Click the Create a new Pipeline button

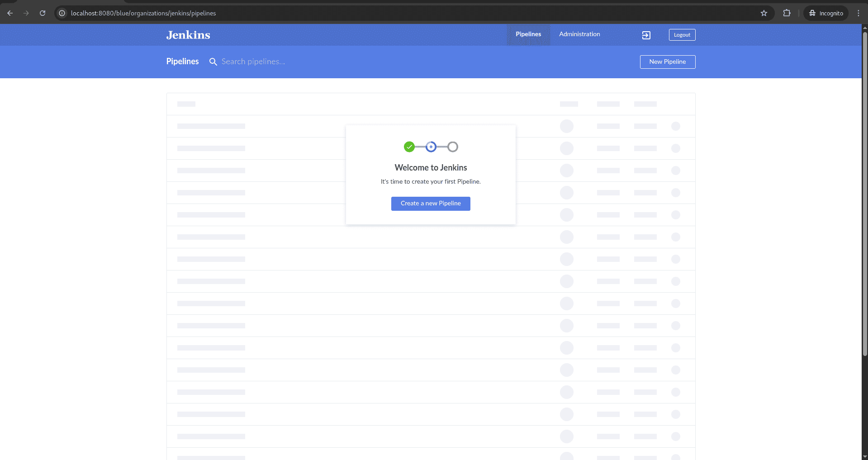coord(430,204)
